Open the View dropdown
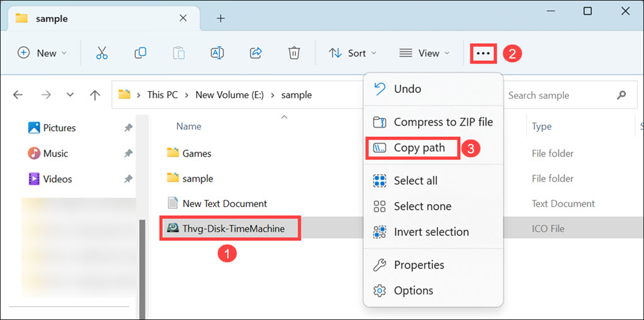 (425, 53)
